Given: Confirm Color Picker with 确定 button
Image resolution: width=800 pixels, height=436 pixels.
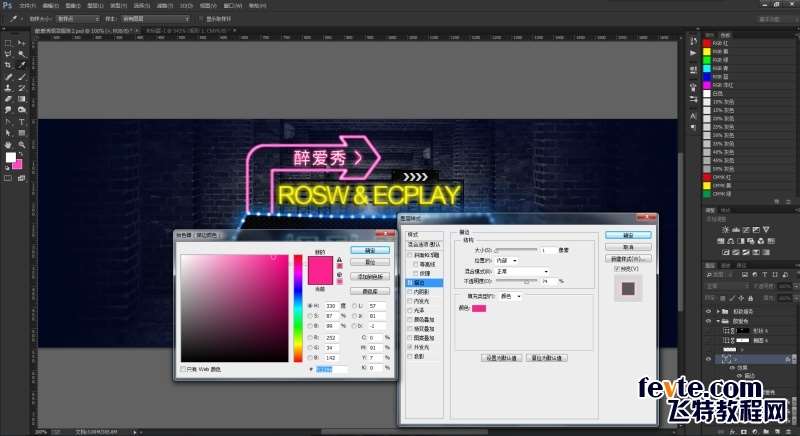Looking at the screenshot, I should [x=370, y=250].
